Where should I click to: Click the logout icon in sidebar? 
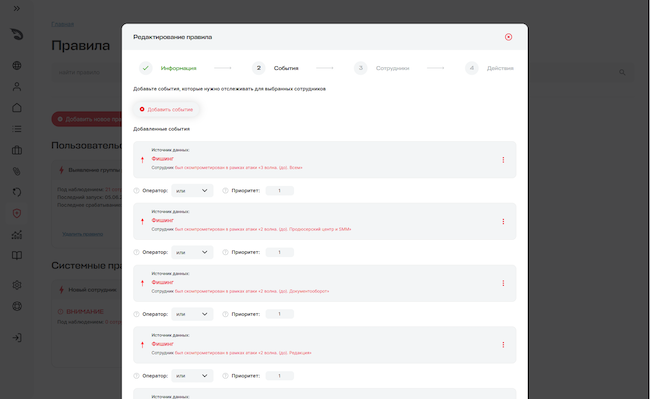(17, 338)
